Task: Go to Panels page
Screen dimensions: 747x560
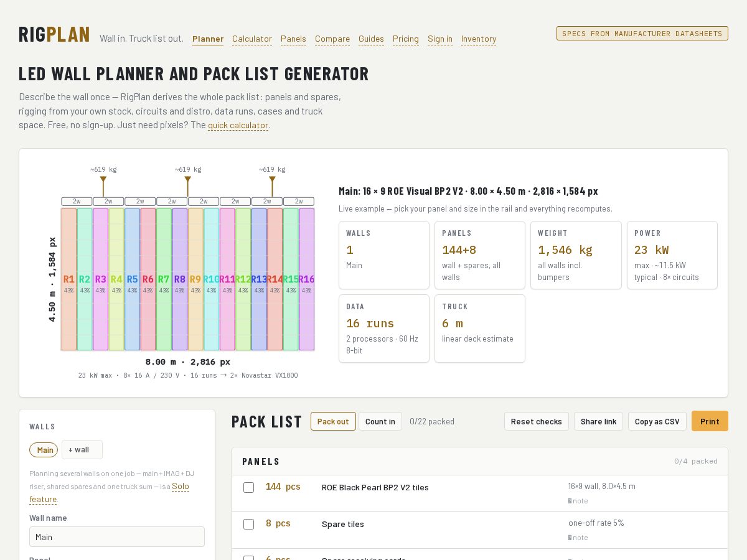Action: click(x=293, y=39)
